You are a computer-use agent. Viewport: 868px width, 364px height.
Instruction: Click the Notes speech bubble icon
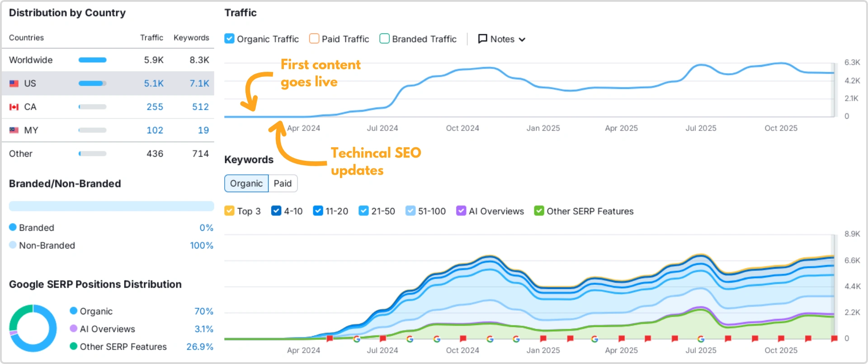point(483,39)
